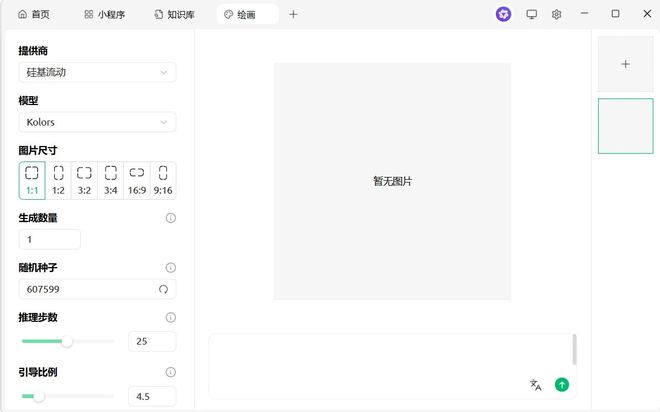Screen dimensions: 660x412
Task: Click the 推理步数 slider handle
Action: coord(67,341)
